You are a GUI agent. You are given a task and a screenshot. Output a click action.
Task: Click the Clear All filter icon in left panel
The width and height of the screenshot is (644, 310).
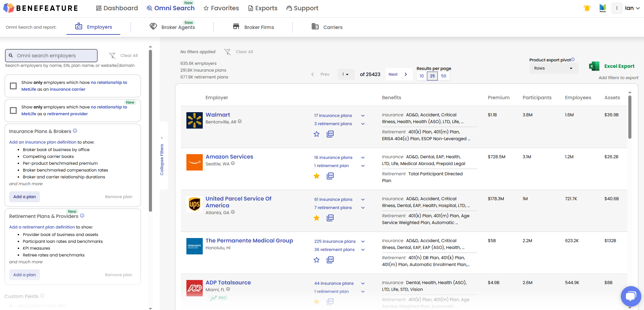[x=112, y=56]
